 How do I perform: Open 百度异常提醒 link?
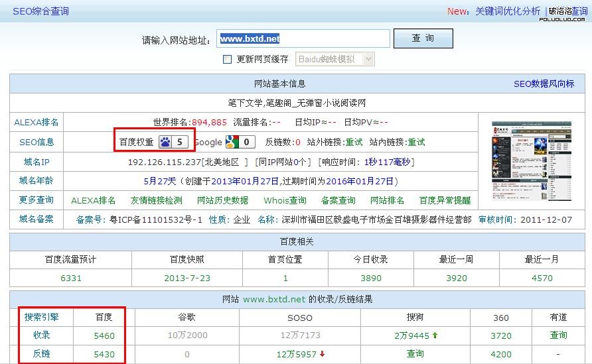click(x=445, y=200)
